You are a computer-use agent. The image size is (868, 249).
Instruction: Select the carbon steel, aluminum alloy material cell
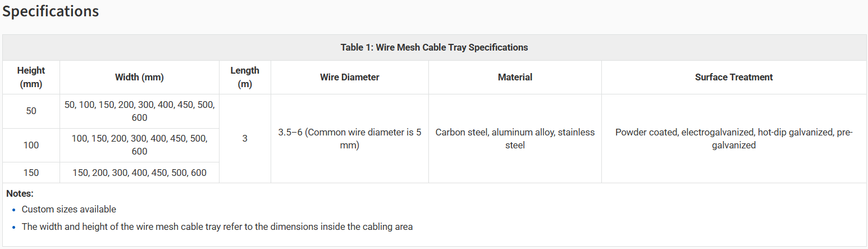pyautogui.click(x=515, y=139)
